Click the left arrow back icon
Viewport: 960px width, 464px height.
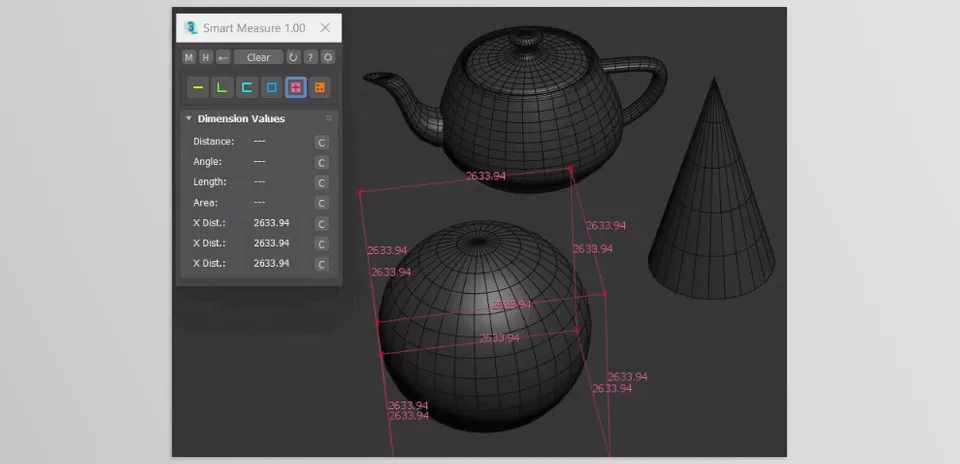[x=223, y=57]
